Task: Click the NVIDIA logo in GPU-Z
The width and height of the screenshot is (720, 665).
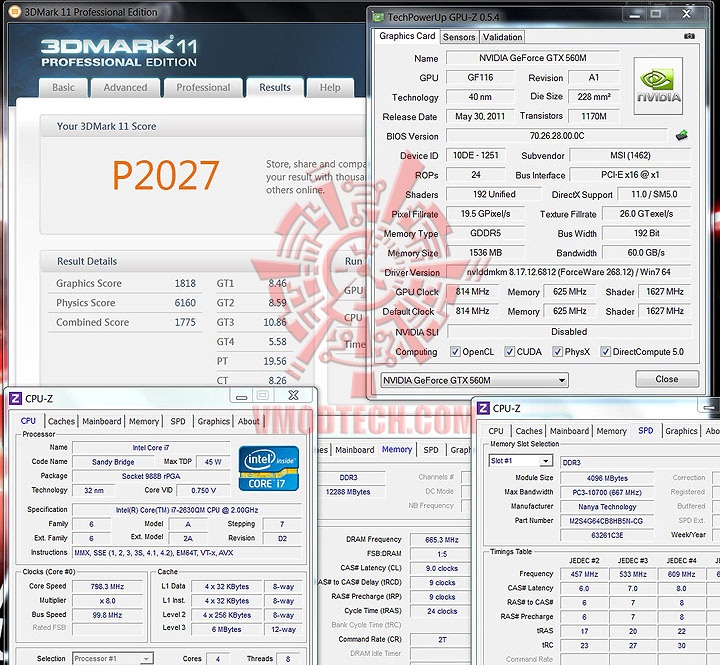Action: (x=658, y=86)
